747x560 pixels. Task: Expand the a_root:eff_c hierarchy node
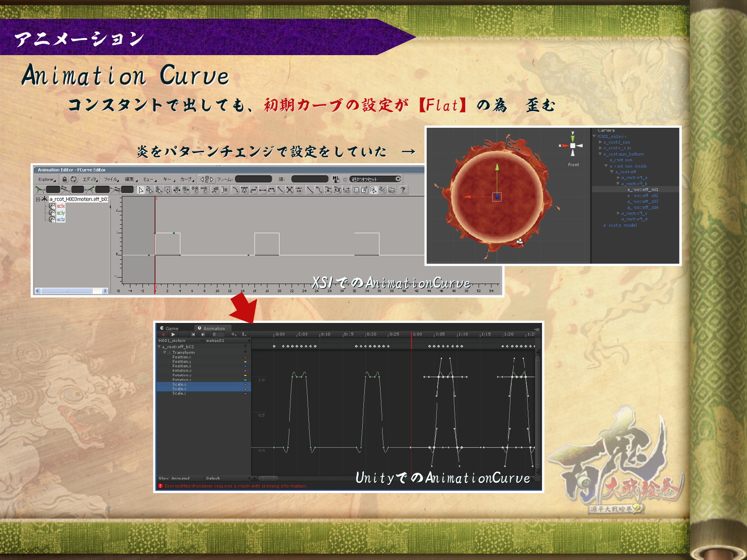pos(618,213)
